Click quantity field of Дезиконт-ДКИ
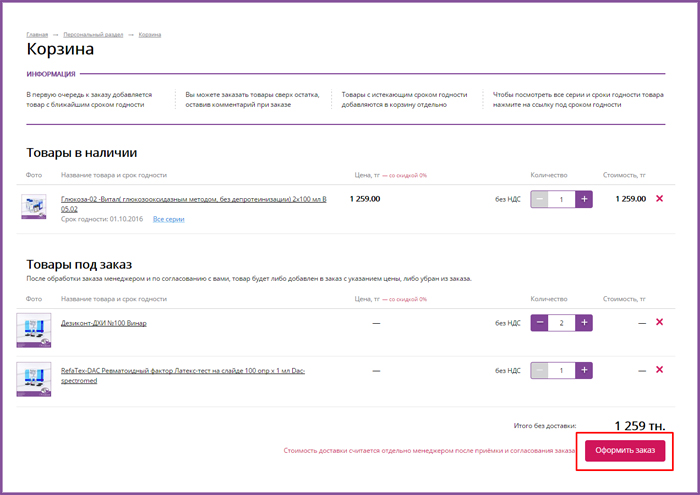This screenshot has width=700, height=495. (x=562, y=322)
